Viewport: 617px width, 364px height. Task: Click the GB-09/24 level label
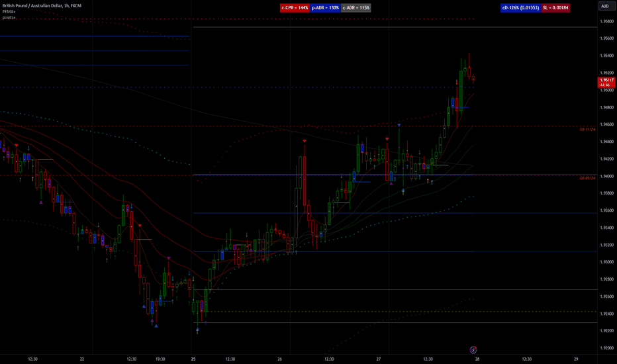(587, 178)
